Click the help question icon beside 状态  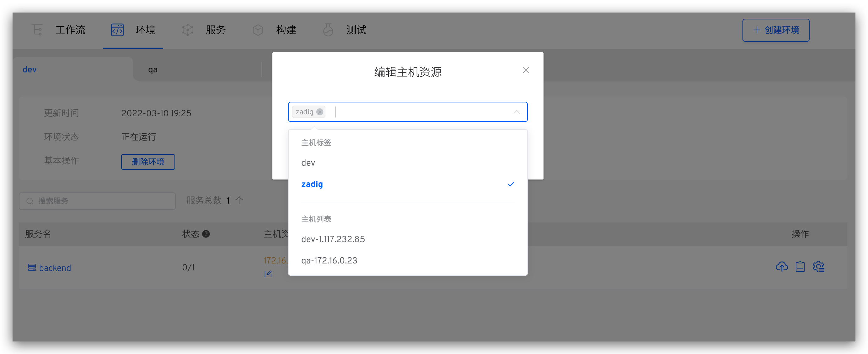pyautogui.click(x=206, y=234)
